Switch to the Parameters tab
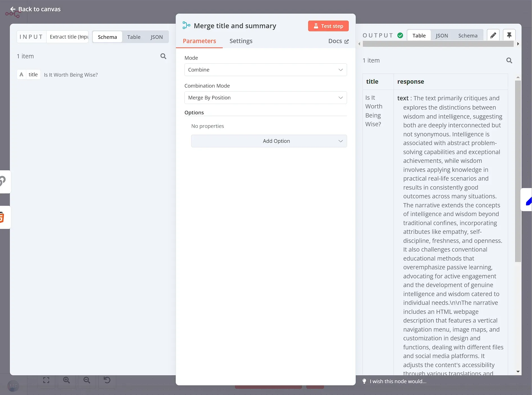This screenshot has height=395, width=532. coord(199,41)
